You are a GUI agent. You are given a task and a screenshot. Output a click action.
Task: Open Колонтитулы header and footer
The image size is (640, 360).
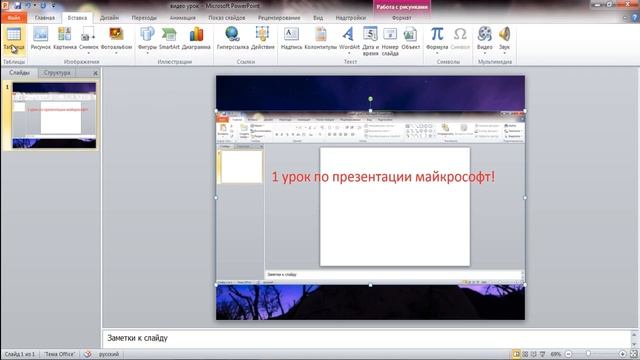point(321,39)
